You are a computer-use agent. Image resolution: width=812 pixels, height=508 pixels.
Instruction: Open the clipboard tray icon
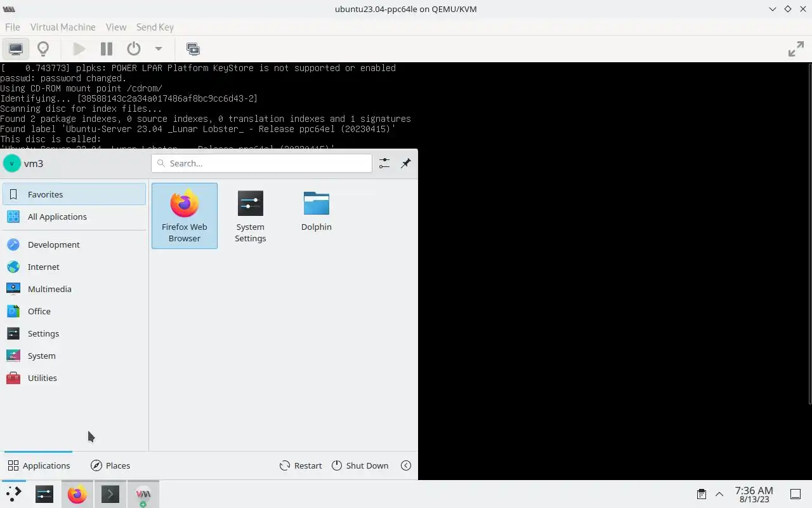(x=702, y=494)
